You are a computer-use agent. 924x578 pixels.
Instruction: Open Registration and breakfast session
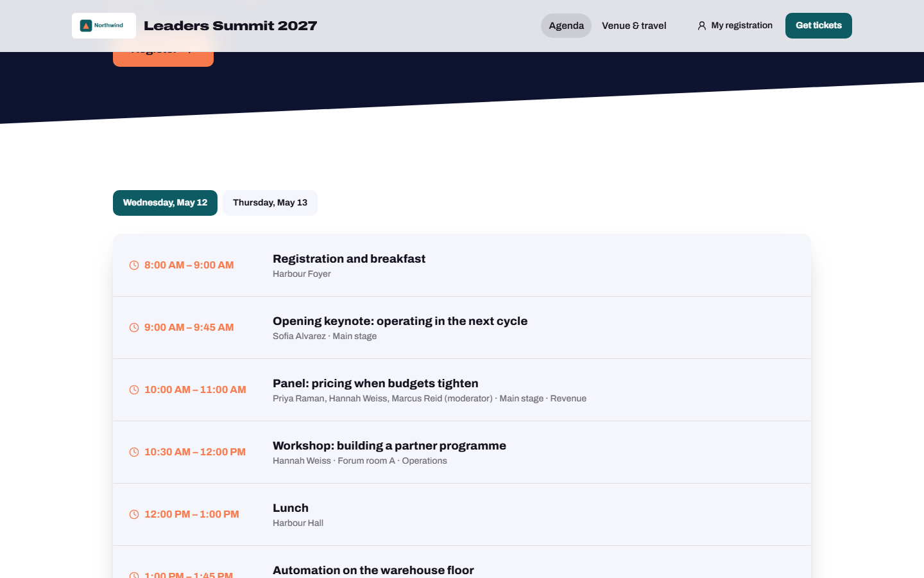(x=349, y=259)
